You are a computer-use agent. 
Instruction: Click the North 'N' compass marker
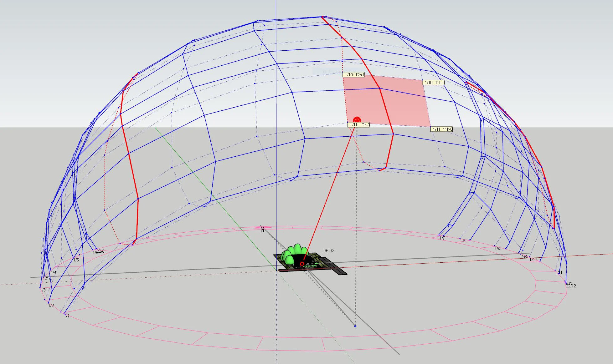[262, 230]
